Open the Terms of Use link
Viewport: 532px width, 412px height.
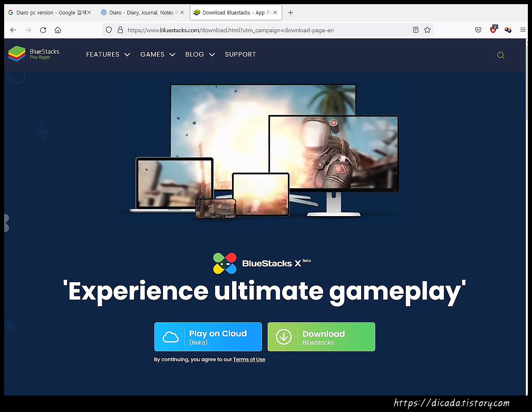pos(249,360)
